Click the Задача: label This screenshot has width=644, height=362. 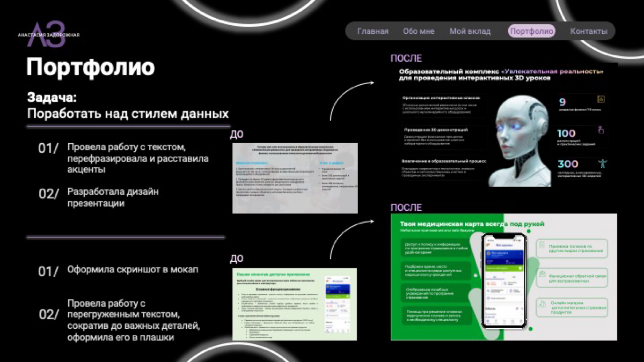point(52,98)
